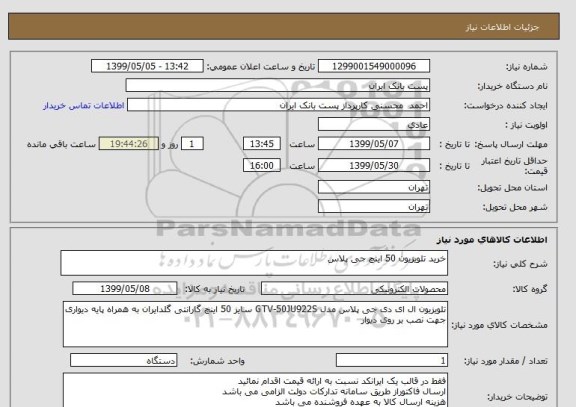This screenshot has height=407, width=576.
Task: Click the response deadline time 13:45
Action: [x=262, y=144]
